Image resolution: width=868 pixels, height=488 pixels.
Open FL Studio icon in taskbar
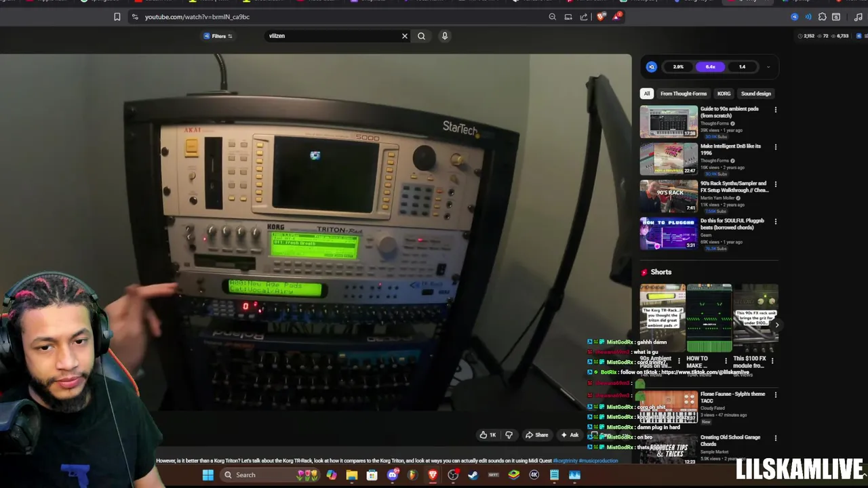pyautogui.click(x=412, y=475)
